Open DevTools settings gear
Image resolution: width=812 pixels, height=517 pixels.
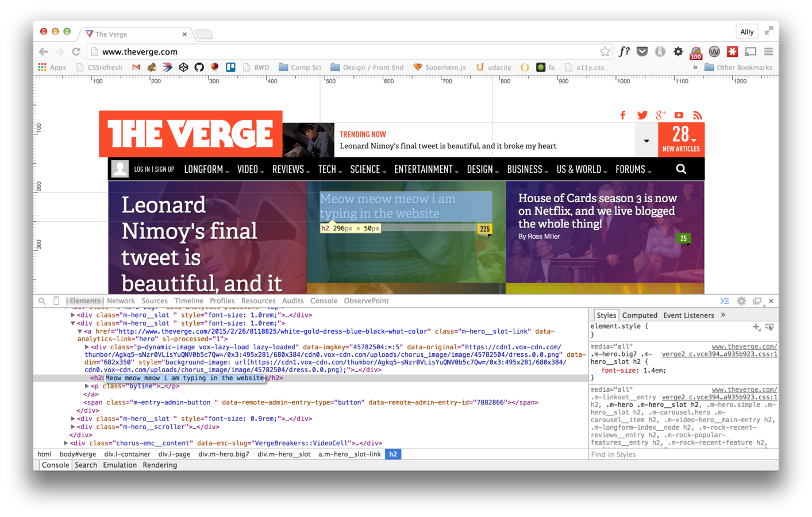point(741,301)
